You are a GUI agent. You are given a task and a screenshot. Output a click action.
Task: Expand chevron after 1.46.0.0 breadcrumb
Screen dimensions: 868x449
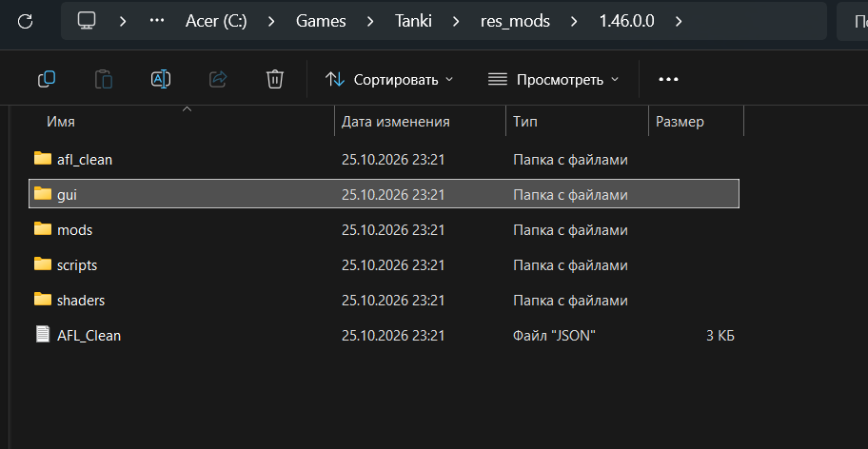679,22
